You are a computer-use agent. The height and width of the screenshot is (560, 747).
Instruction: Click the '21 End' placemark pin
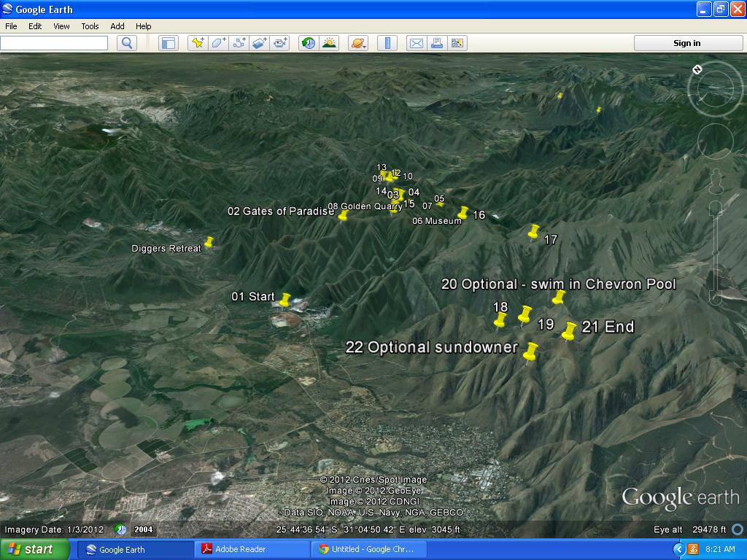(x=568, y=332)
